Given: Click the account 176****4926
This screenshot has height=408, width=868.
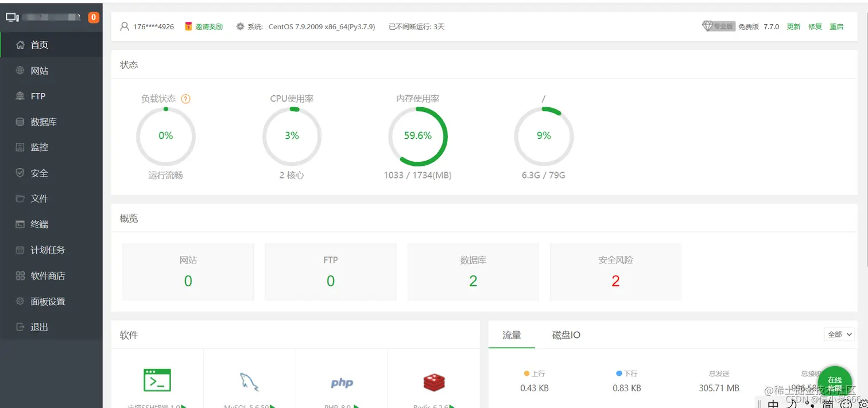Looking at the screenshot, I should point(154,27).
